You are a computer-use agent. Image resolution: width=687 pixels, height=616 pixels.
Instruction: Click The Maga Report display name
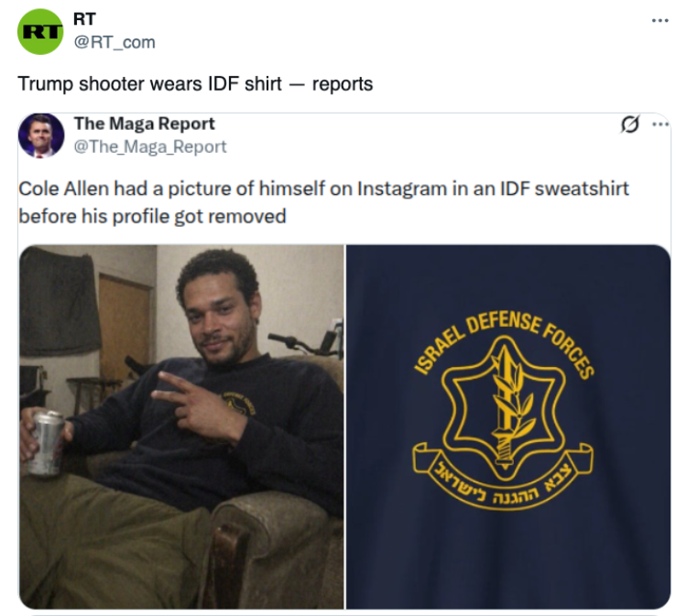(x=144, y=124)
